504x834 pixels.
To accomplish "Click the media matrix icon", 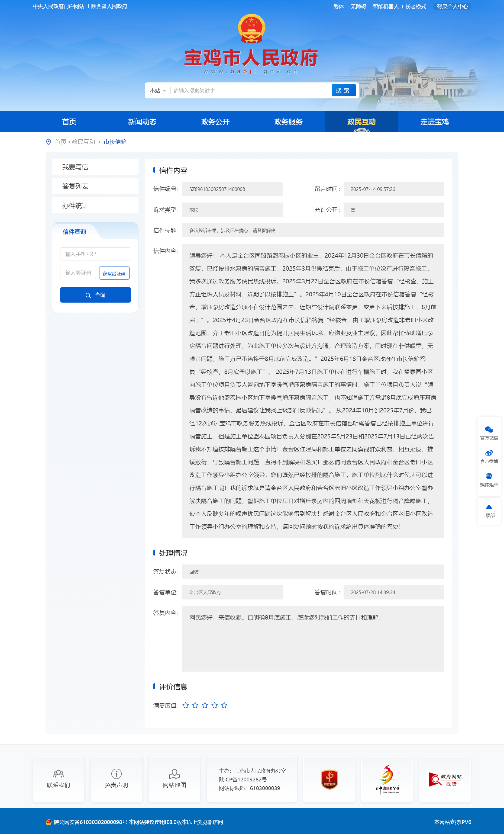I will pyautogui.click(x=489, y=476).
